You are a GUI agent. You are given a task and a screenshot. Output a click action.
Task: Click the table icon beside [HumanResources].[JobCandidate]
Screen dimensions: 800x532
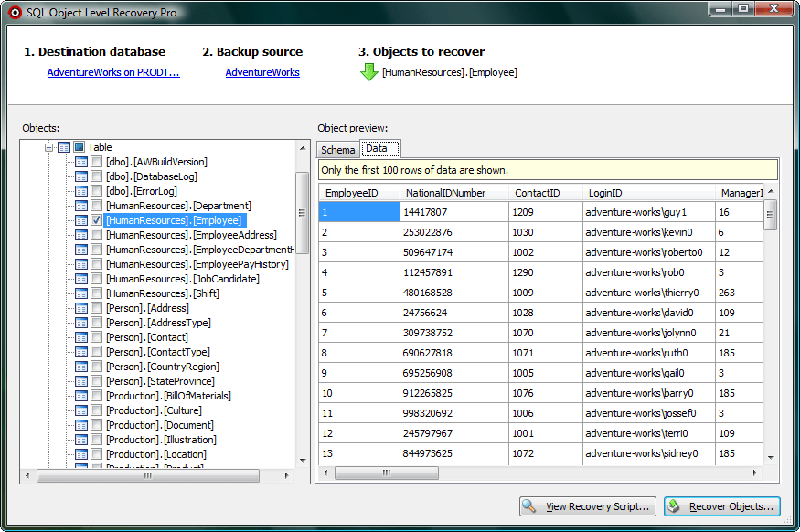pos(81,279)
